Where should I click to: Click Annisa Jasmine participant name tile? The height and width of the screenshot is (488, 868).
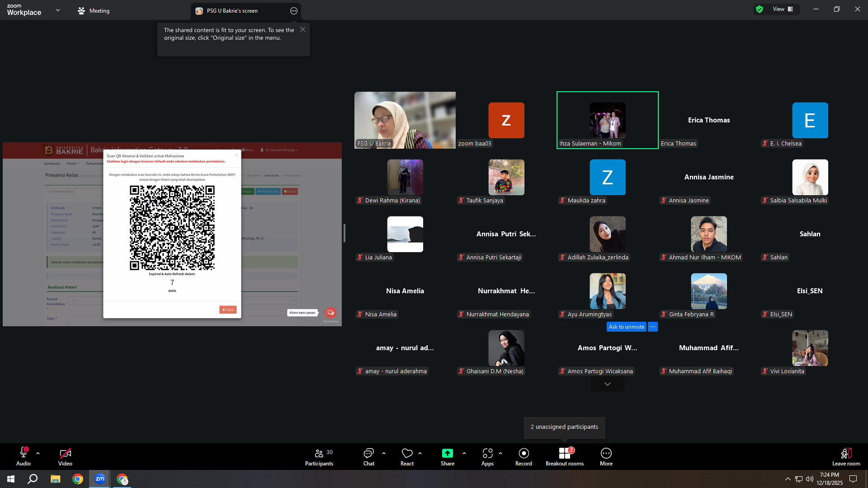[x=709, y=177]
